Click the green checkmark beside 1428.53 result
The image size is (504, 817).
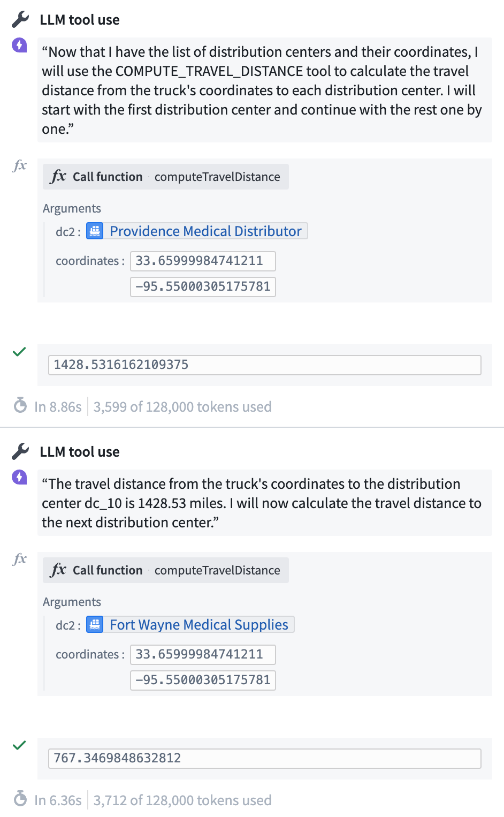tap(19, 352)
